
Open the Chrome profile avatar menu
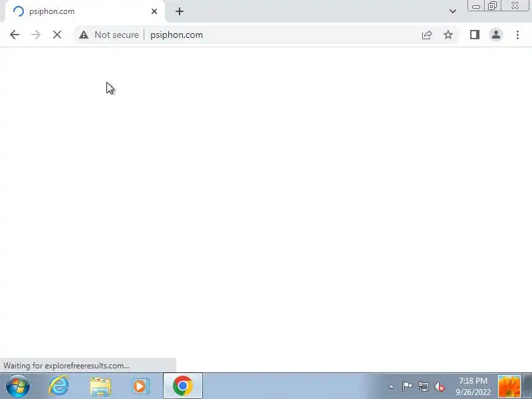tap(496, 35)
